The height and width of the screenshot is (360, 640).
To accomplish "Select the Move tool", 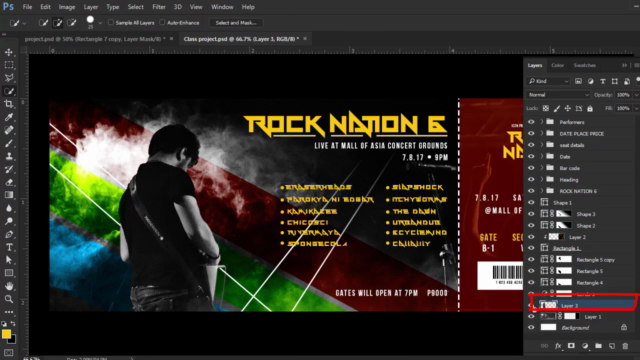I will tap(9, 52).
